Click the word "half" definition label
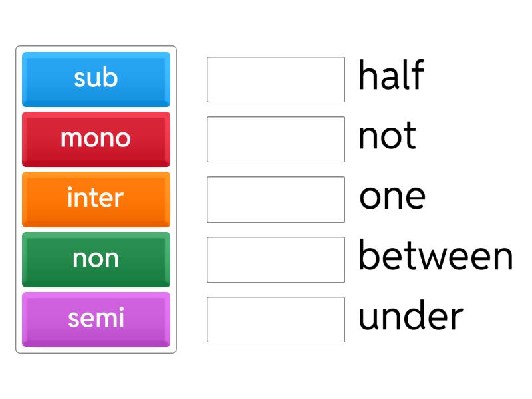Image resolution: width=532 pixels, height=399 pixels. point(390,76)
